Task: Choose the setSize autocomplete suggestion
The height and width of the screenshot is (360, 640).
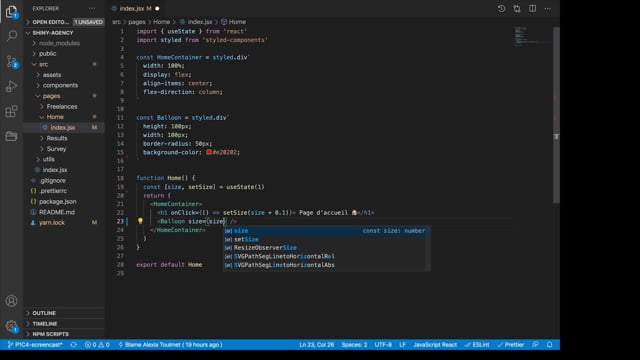Action: click(325, 240)
